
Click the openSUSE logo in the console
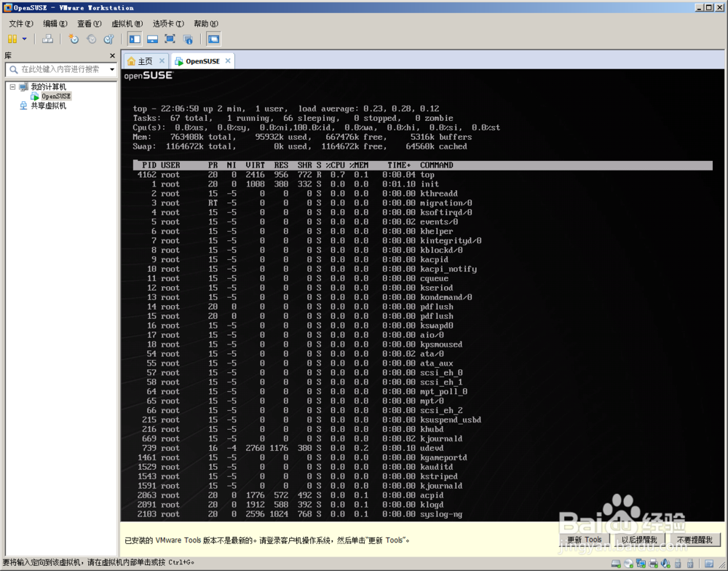pos(148,75)
